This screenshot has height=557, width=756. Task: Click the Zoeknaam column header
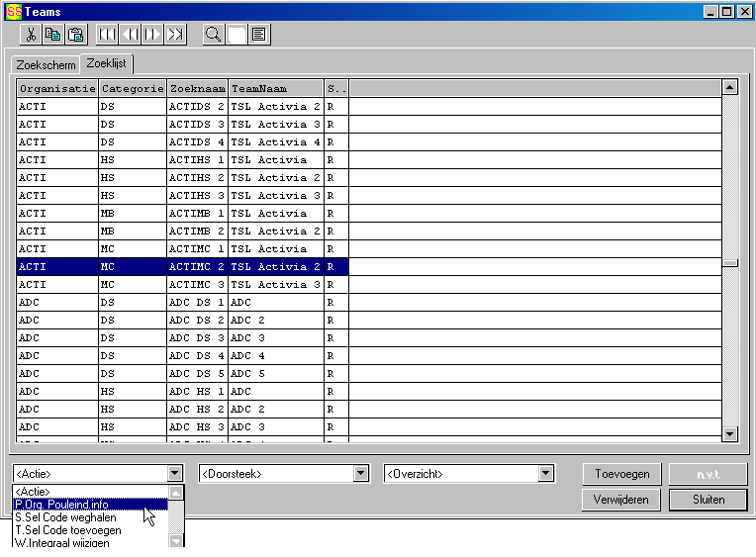point(197,88)
